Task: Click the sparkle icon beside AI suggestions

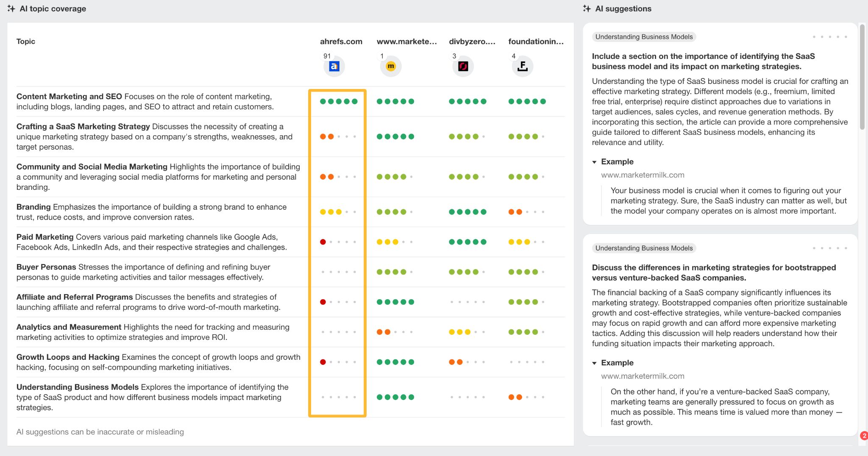Action: [x=587, y=8]
